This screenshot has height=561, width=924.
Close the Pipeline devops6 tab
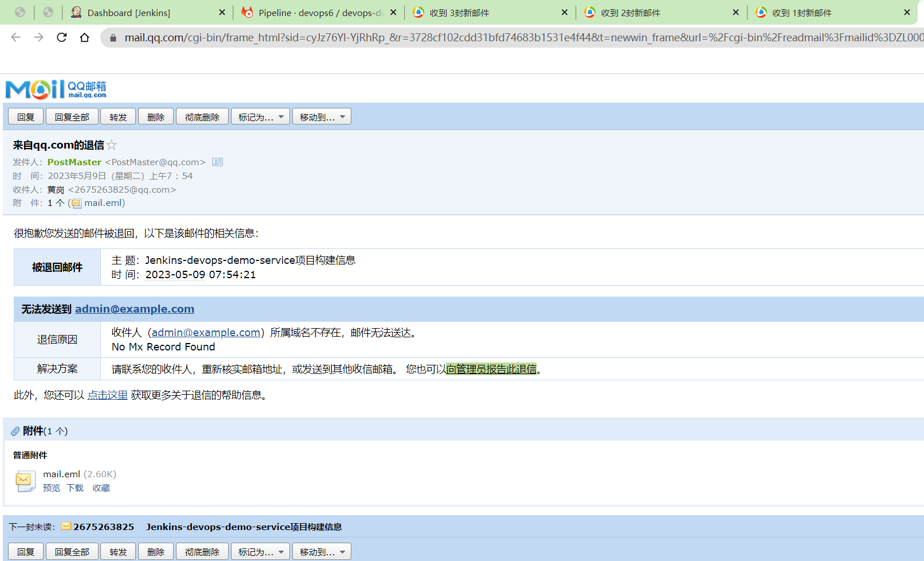click(393, 12)
